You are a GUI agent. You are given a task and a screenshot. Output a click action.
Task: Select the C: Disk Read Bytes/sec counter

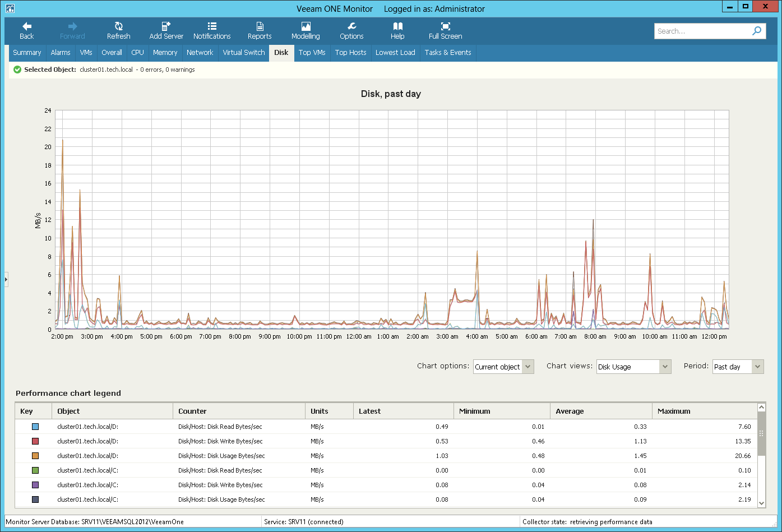pyautogui.click(x=220, y=470)
